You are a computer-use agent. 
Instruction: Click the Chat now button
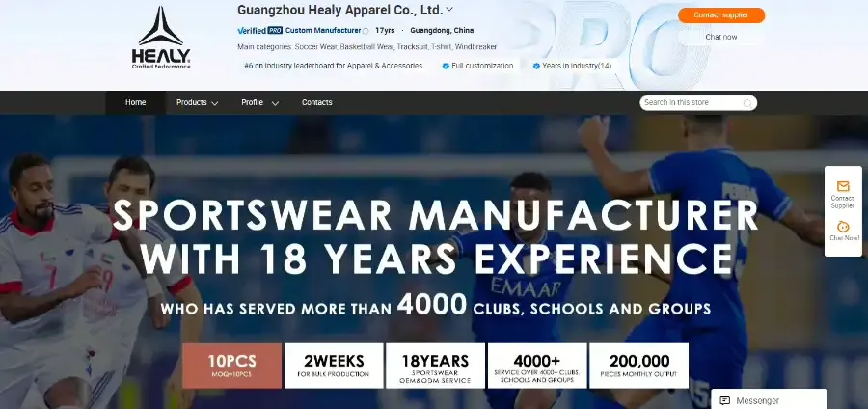721,37
